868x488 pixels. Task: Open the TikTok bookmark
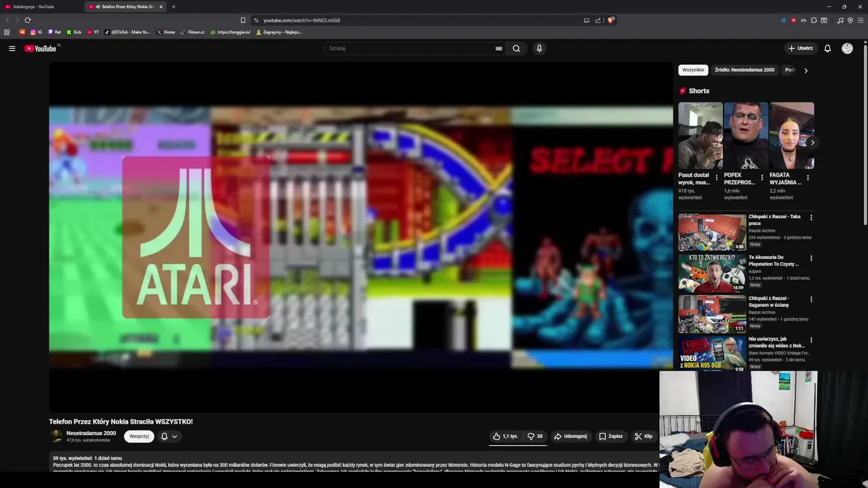[127, 32]
